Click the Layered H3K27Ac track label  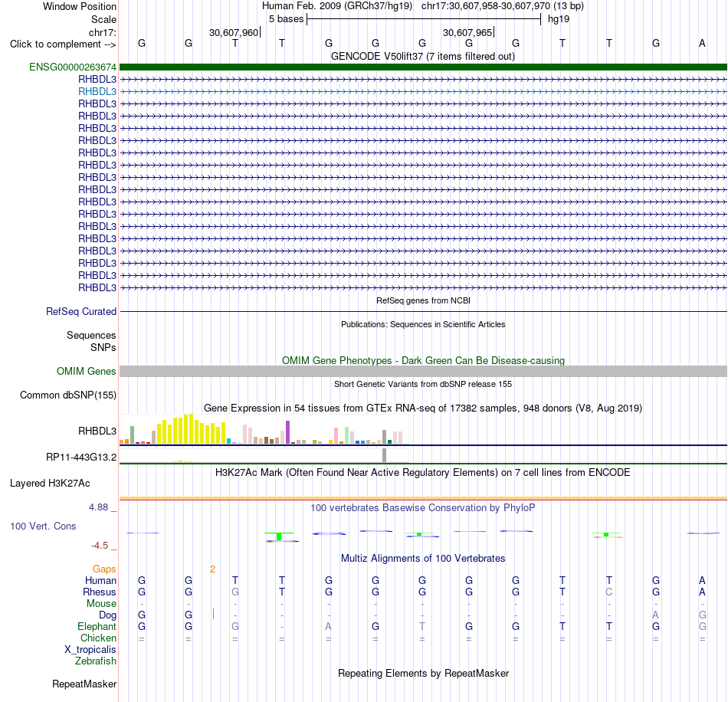pos(50,484)
